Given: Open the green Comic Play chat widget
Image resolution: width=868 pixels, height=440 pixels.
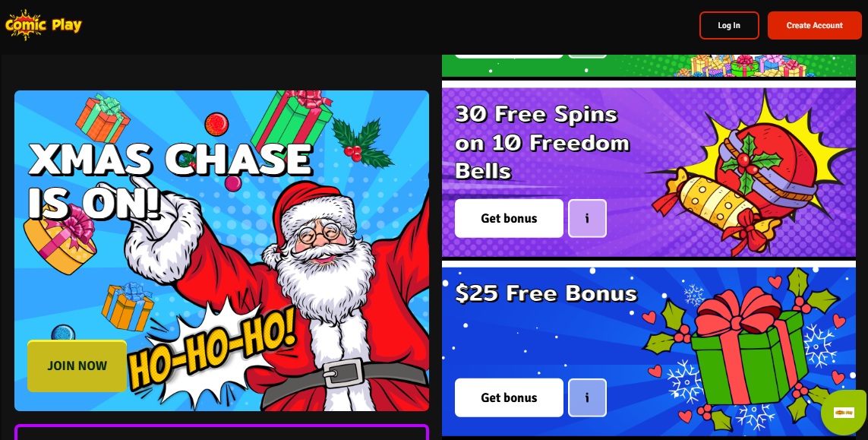Looking at the screenshot, I should 844,413.
